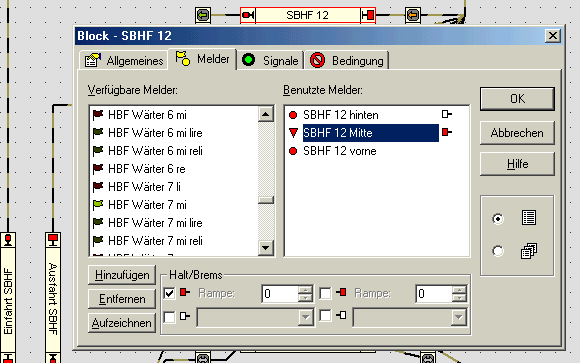Select the stacked copies radio button
Viewport: 580px width, 363px height.
pos(498,251)
